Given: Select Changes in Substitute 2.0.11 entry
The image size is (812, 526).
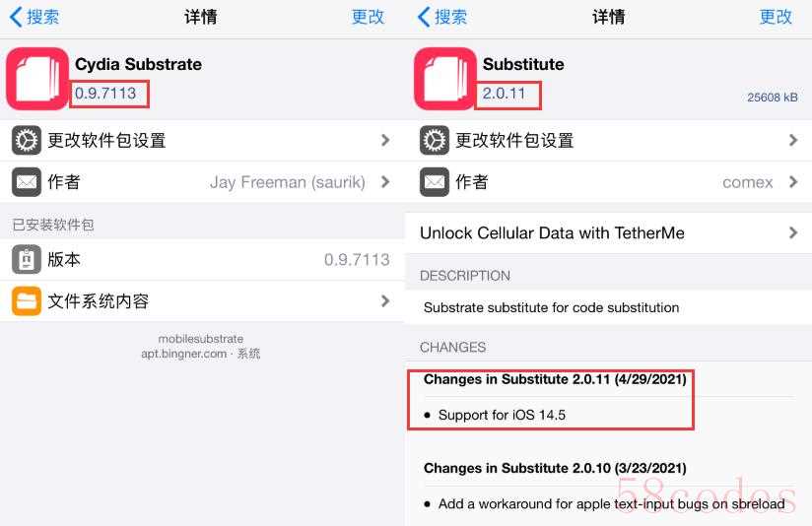Looking at the screenshot, I should click(555, 379).
